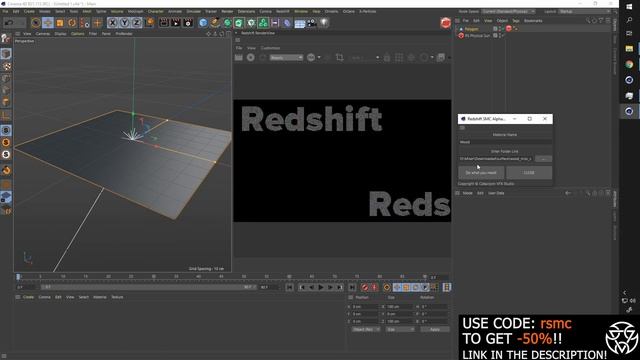Open Chrome from Windows taskbar

coord(629,64)
